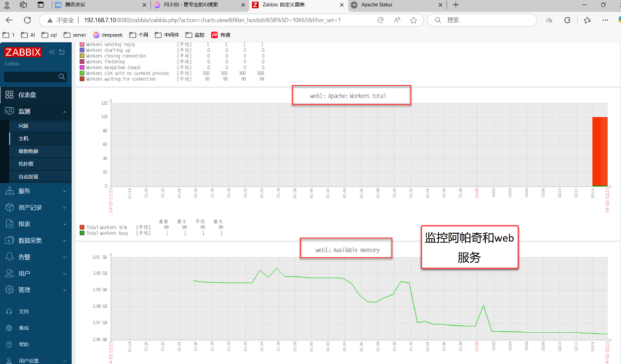
Task: Open 问题 problems submenu item
Action: click(24, 126)
